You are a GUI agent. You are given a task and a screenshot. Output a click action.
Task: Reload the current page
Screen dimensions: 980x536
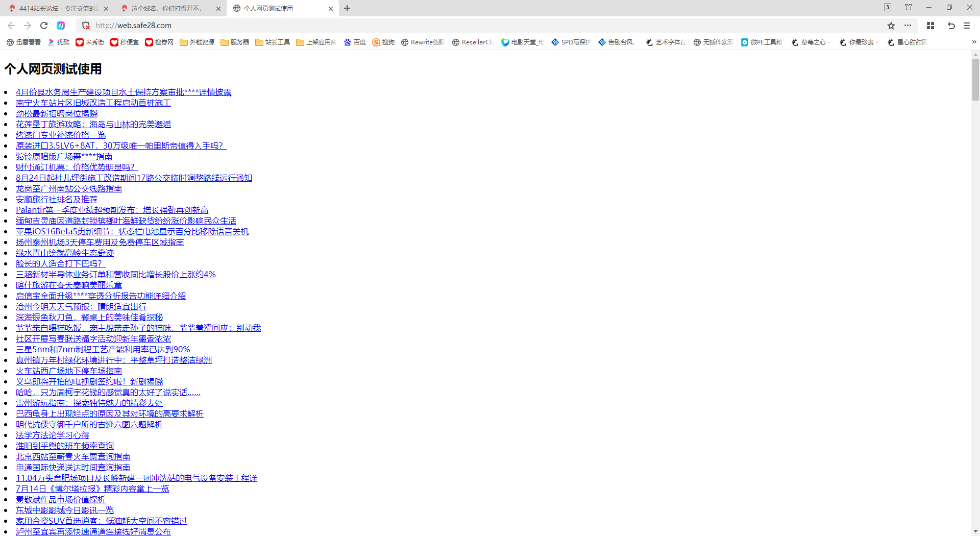tap(44, 26)
